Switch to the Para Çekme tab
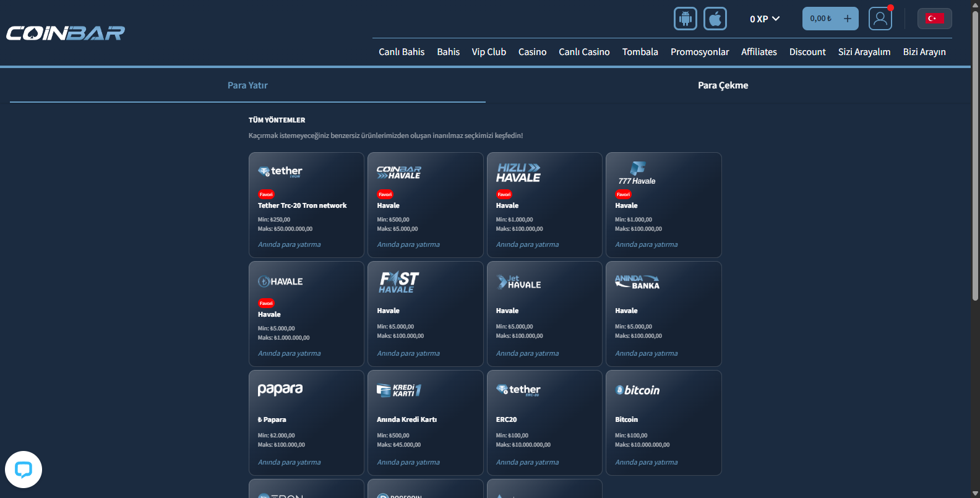 pyautogui.click(x=723, y=85)
